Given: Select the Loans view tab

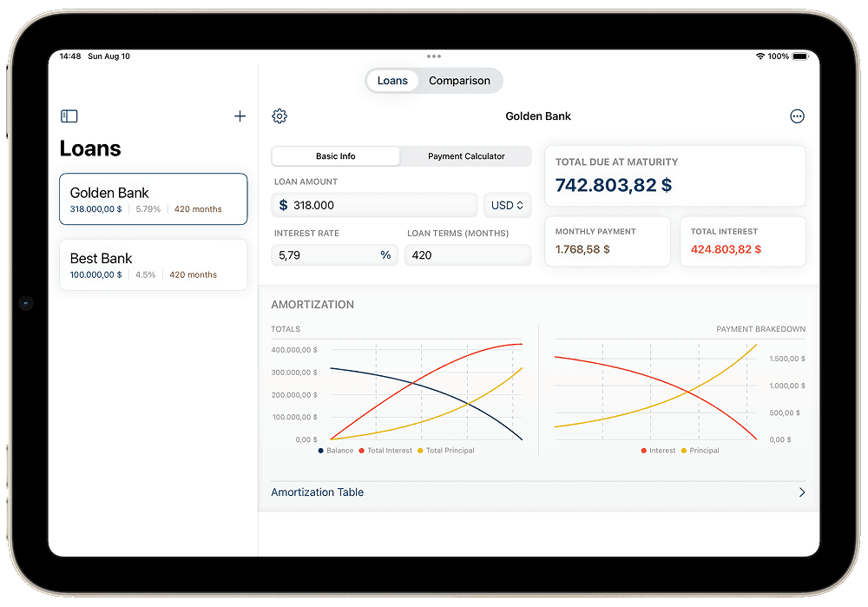Looking at the screenshot, I should 392,81.
